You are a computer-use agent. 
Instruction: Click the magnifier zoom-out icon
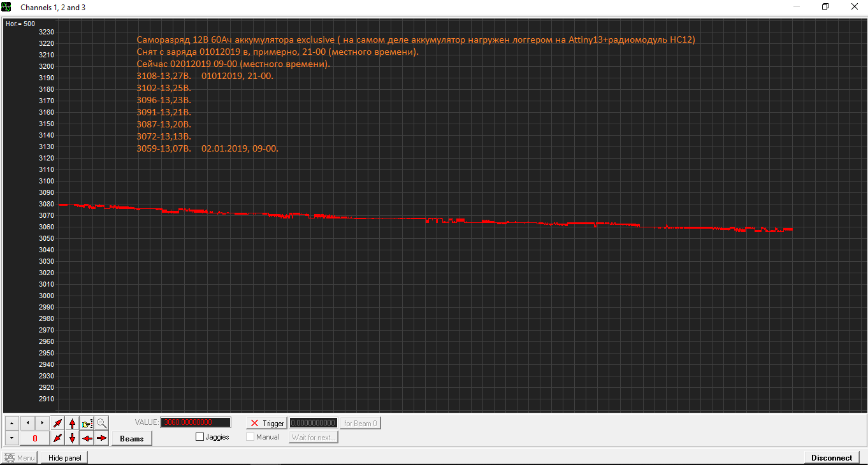coord(102,423)
